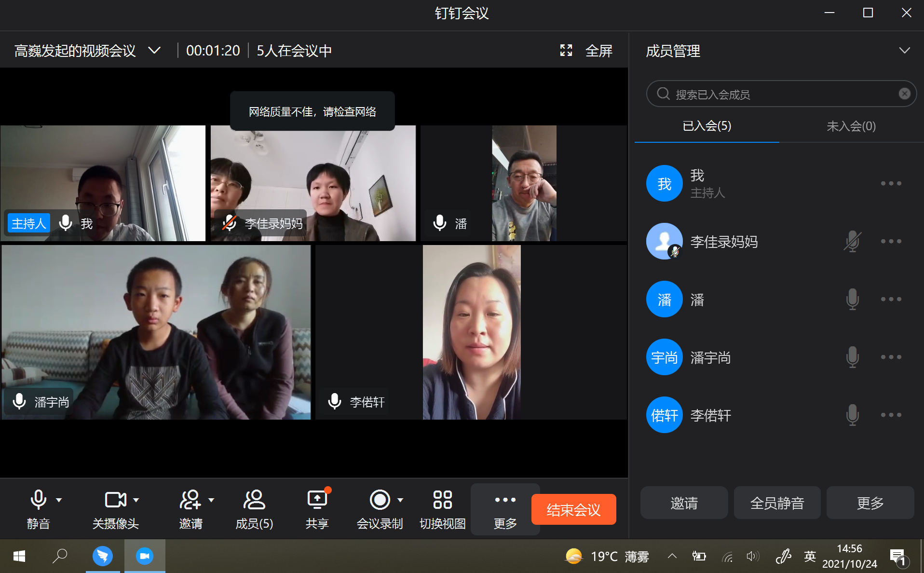Click the 更多 button in member panel

(x=870, y=503)
